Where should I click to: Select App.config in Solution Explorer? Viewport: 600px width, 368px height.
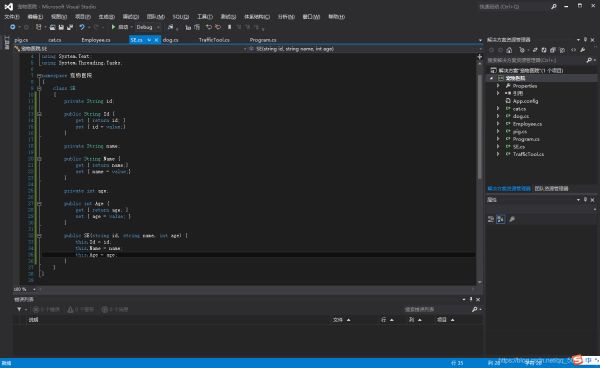[x=525, y=101]
